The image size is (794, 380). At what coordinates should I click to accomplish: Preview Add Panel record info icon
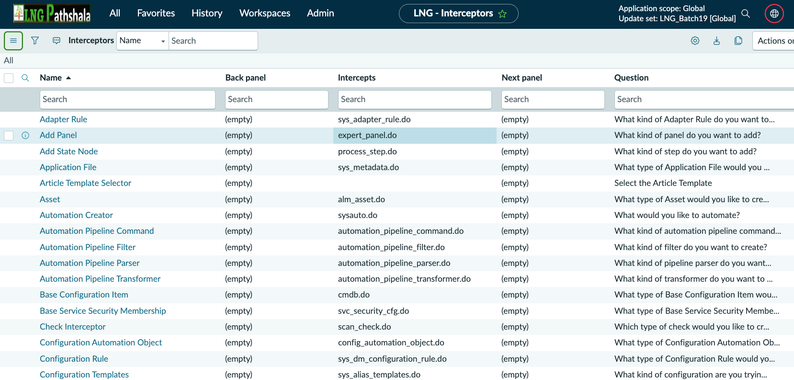25,135
